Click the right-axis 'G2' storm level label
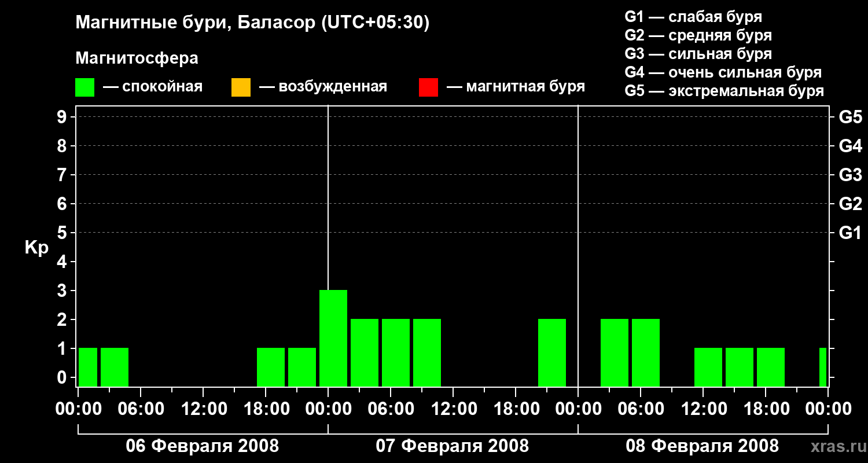Viewport: 868px width, 463px height. click(x=851, y=204)
